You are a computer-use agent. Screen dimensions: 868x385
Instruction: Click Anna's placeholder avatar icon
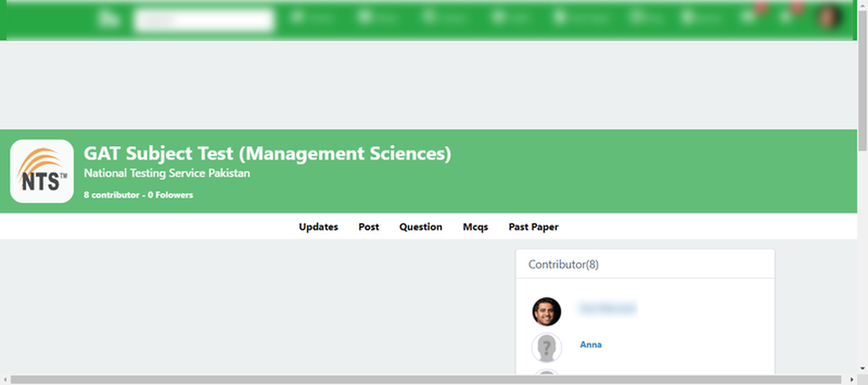546,348
